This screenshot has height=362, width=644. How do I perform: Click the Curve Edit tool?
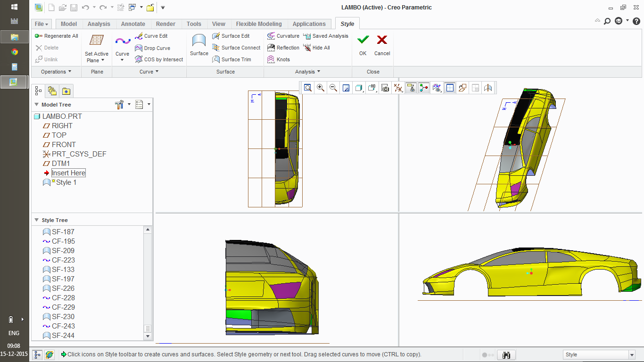[151, 36]
